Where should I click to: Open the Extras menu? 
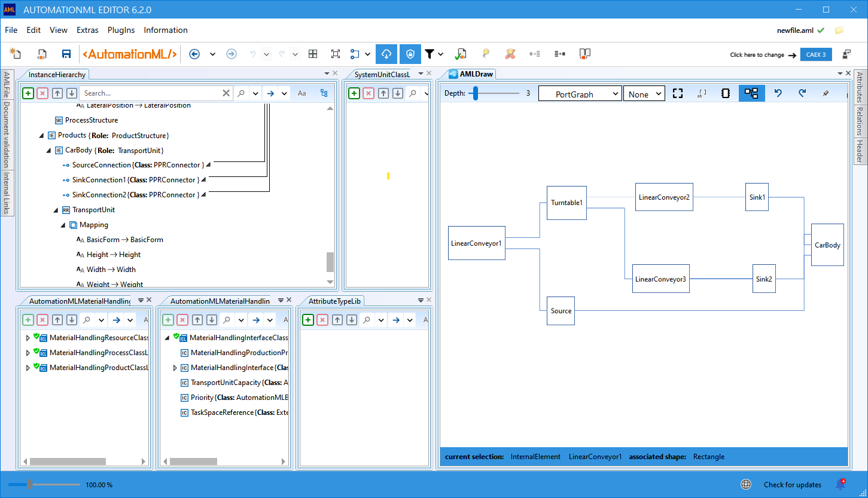[x=87, y=30]
